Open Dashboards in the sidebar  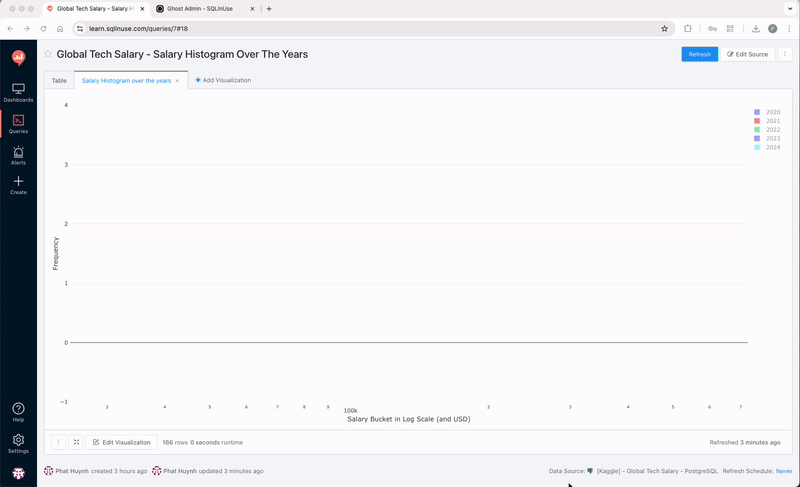pyautogui.click(x=18, y=93)
